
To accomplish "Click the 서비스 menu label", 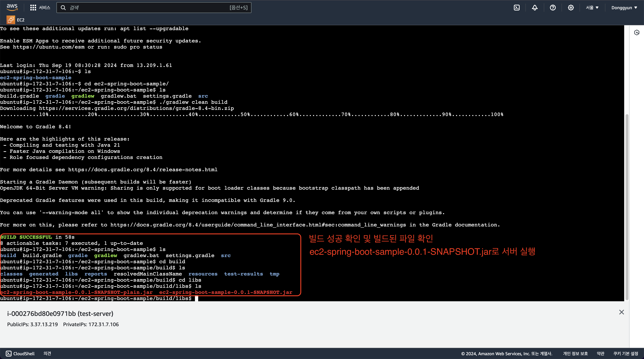I will coord(45,8).
